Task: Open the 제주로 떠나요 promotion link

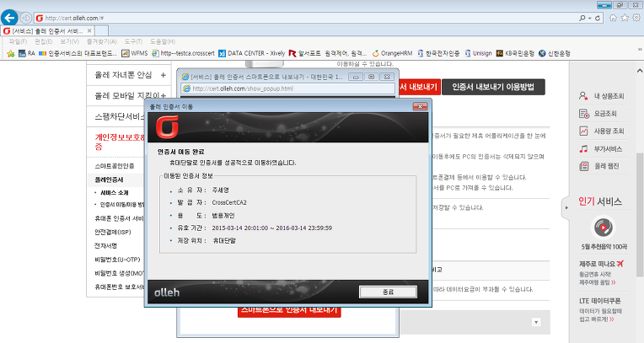Action: [x=601, y=264]
